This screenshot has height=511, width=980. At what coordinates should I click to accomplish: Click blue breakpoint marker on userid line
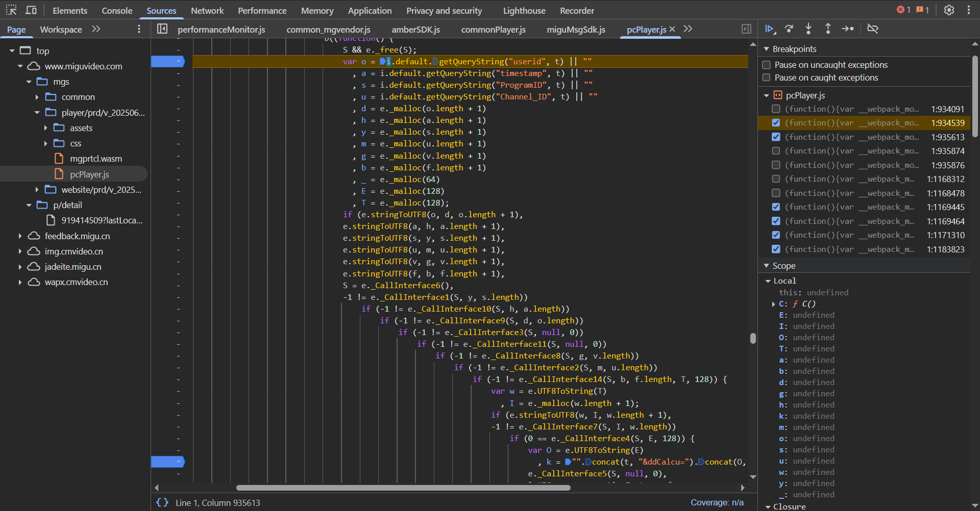click(x=168, y=61)
